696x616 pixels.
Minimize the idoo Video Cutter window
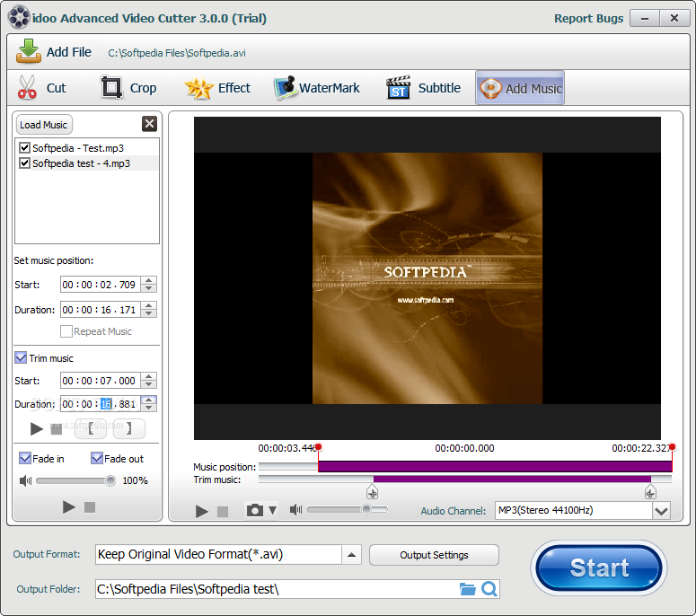point(645,18)
